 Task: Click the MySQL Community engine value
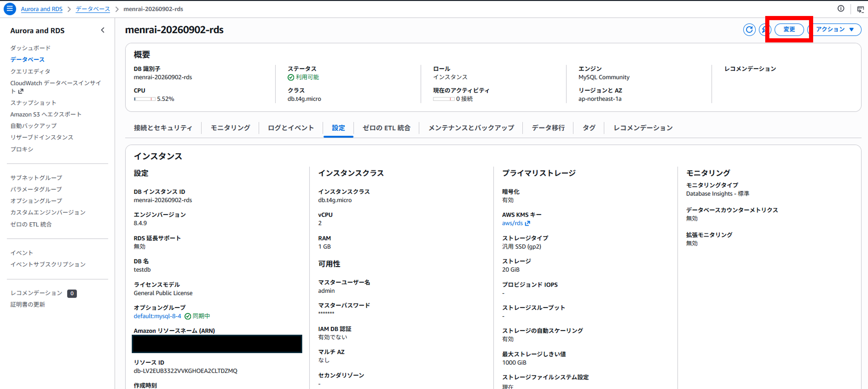(604, 77)
